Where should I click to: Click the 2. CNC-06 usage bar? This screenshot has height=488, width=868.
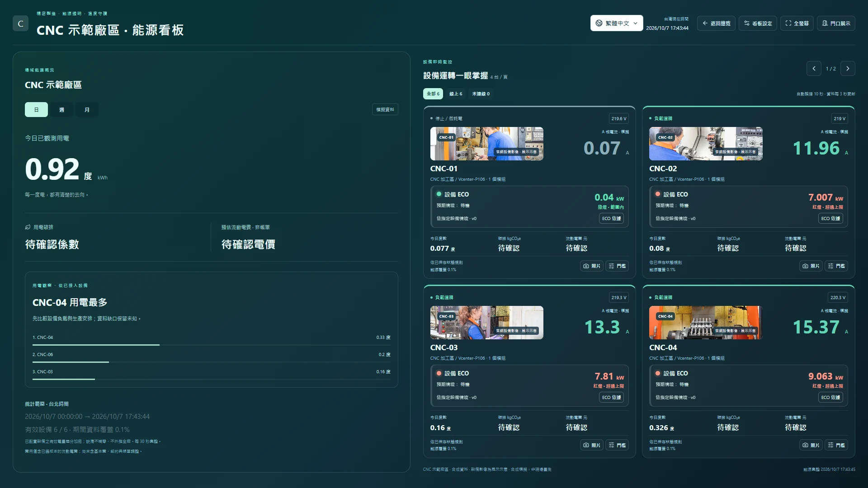[211, 362]
